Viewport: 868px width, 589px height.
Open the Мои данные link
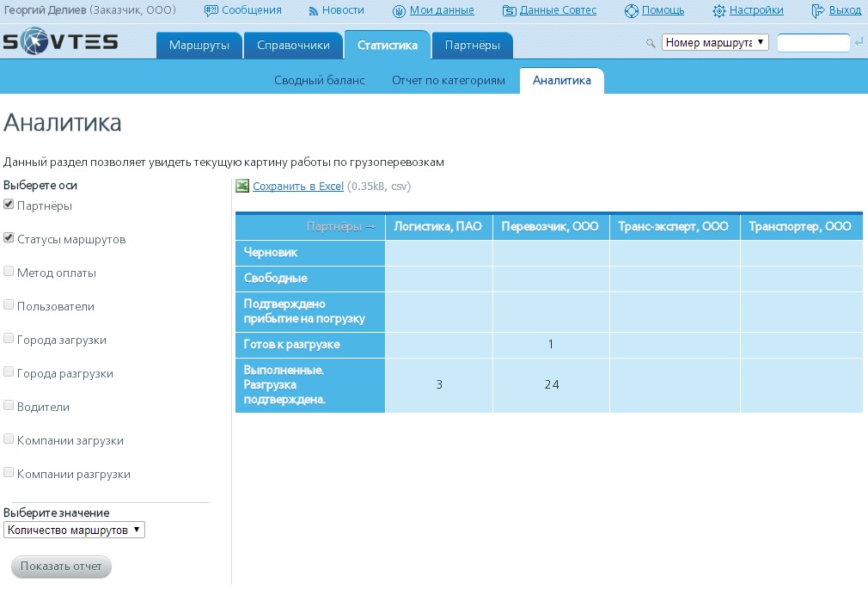click(442, 10)
